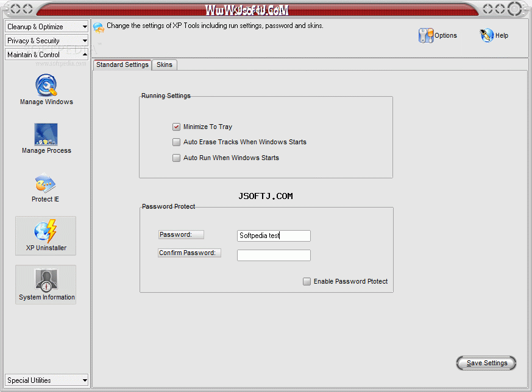Expand the Privacy & Security section
Viewport: 532px width, 392px height.
pos(46,41)
